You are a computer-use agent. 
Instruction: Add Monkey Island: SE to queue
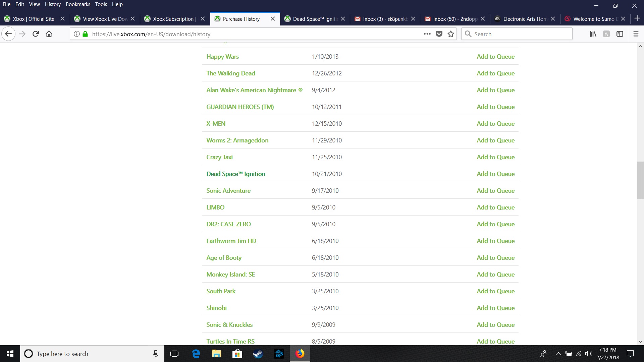495,274
